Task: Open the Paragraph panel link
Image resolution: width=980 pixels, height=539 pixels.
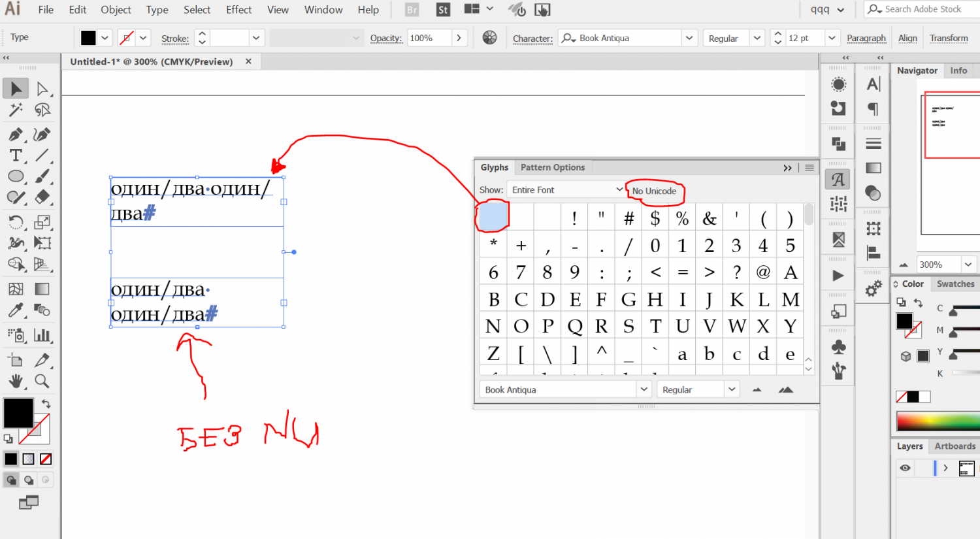Action: (866, 38)
